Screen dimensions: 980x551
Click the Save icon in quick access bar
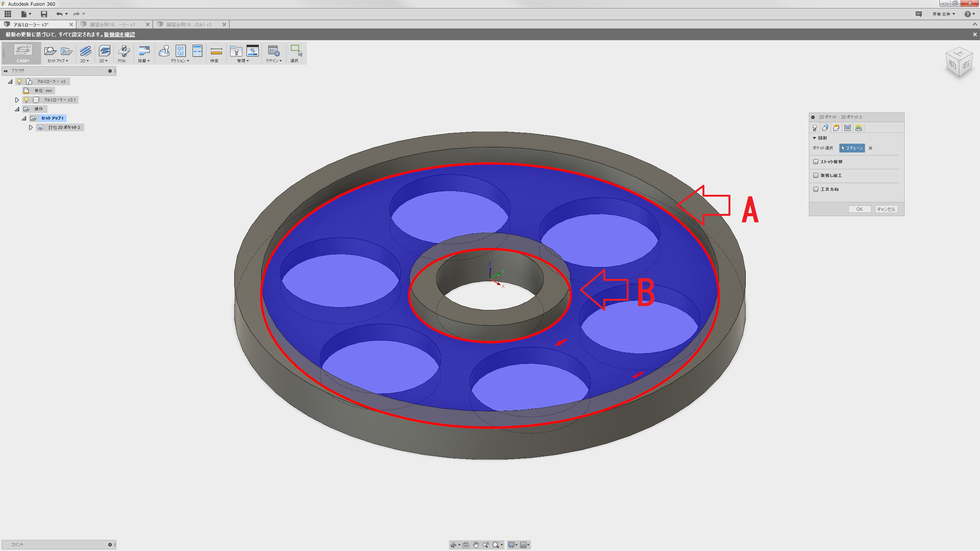44,14
